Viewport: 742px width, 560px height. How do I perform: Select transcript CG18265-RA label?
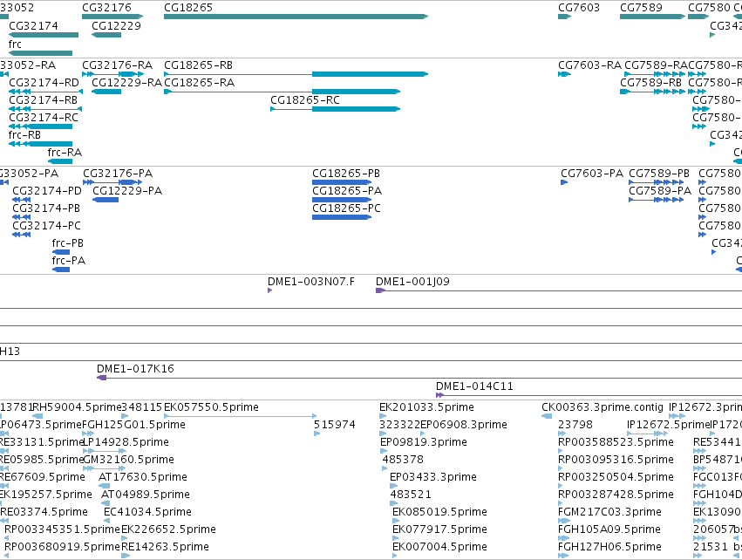(x=199, y=82)
